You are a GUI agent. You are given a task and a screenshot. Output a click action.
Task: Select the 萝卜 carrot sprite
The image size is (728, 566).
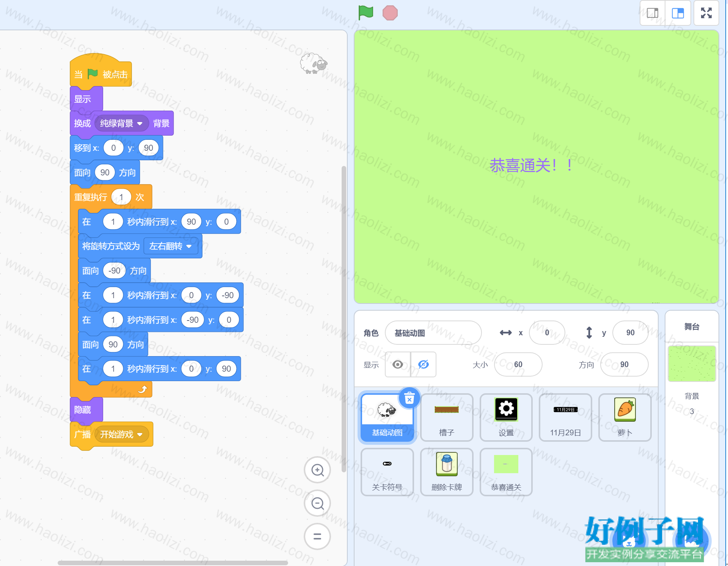click(x=625, y=417)
